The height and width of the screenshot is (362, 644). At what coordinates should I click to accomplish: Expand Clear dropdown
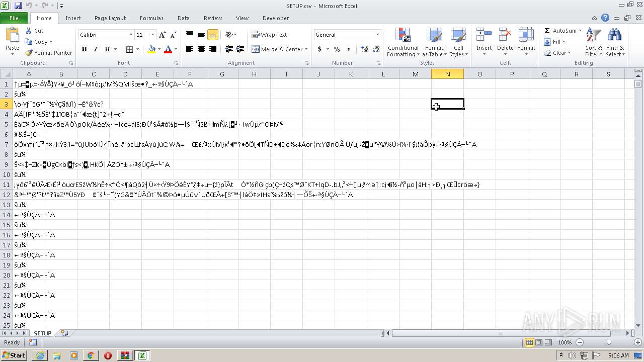(x=569, y=53)
